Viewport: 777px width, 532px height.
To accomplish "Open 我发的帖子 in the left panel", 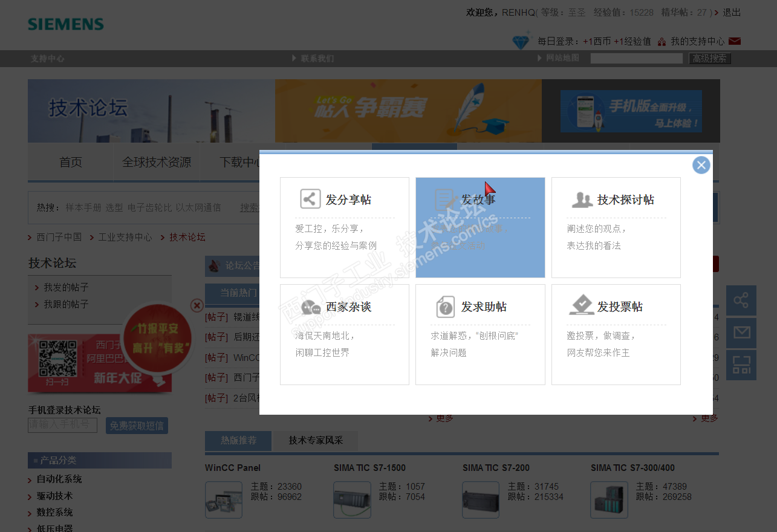I will pos(66,287).
